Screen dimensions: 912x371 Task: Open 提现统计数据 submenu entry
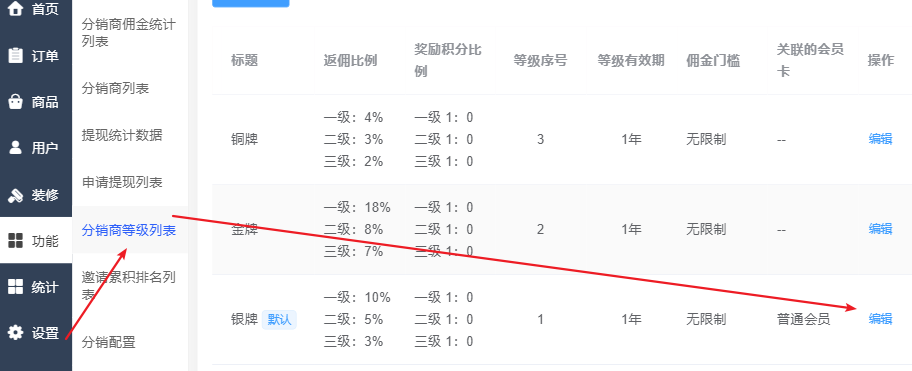[122, 135]
